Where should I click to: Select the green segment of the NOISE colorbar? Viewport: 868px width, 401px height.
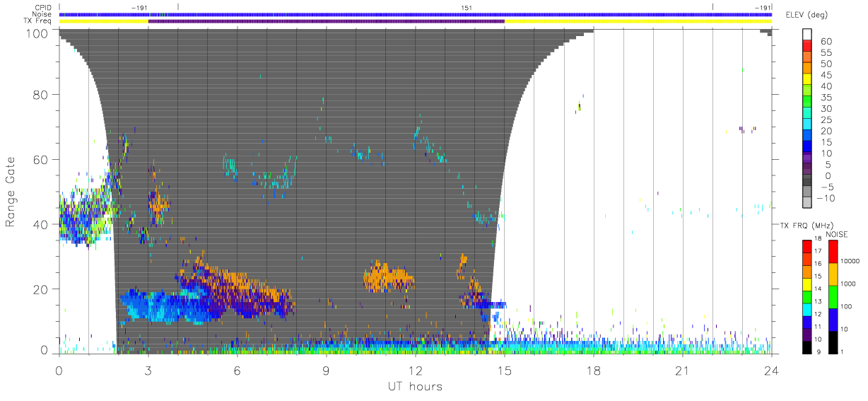tap(833, 296)
